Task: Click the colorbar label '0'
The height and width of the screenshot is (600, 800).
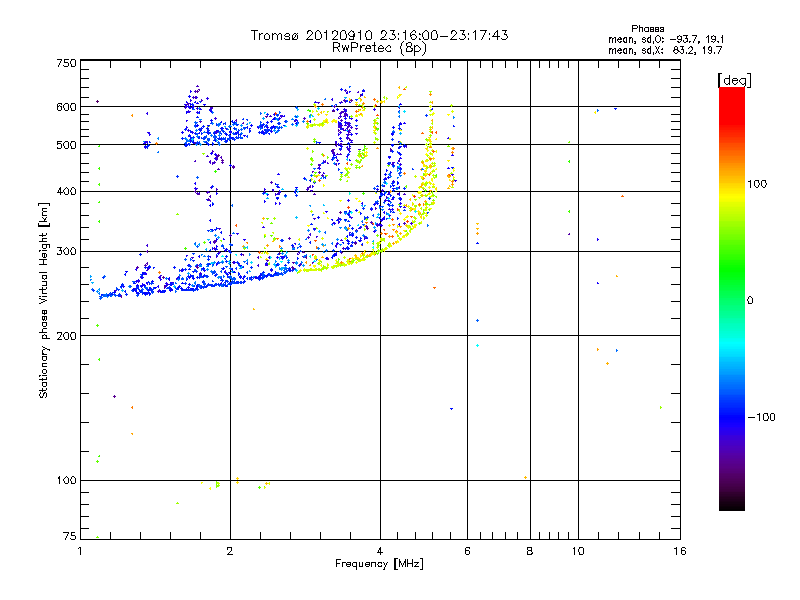Action: pyautogui.click(x=750, y=301)
